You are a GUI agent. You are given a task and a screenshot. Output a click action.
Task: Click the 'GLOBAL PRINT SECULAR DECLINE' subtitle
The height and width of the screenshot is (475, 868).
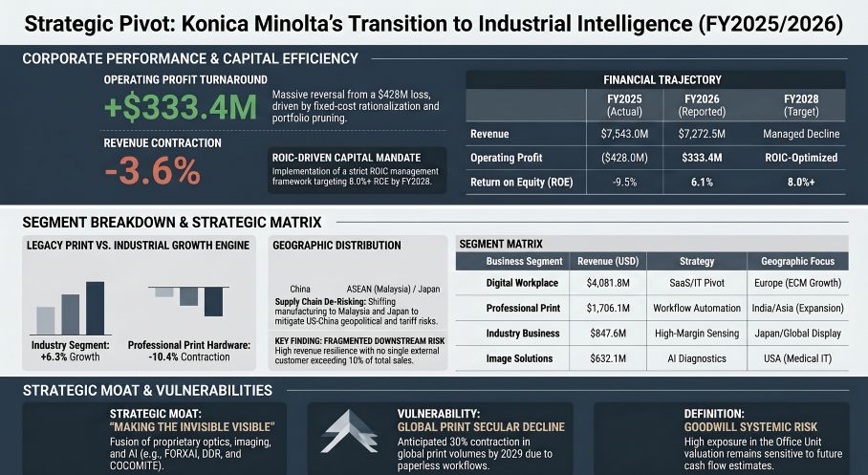point(481,427)
